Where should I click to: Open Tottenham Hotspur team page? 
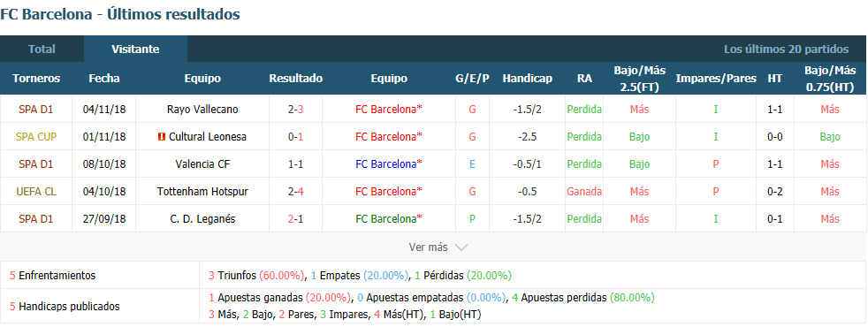pyautogui.click(x=202, y=192)
